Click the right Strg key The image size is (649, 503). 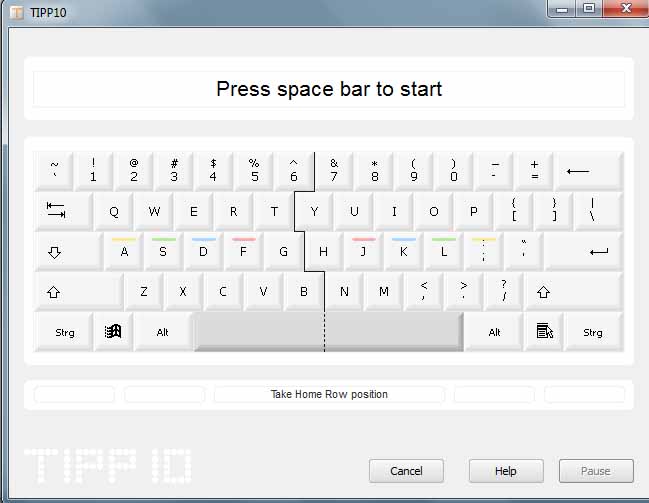coord(593,332)
